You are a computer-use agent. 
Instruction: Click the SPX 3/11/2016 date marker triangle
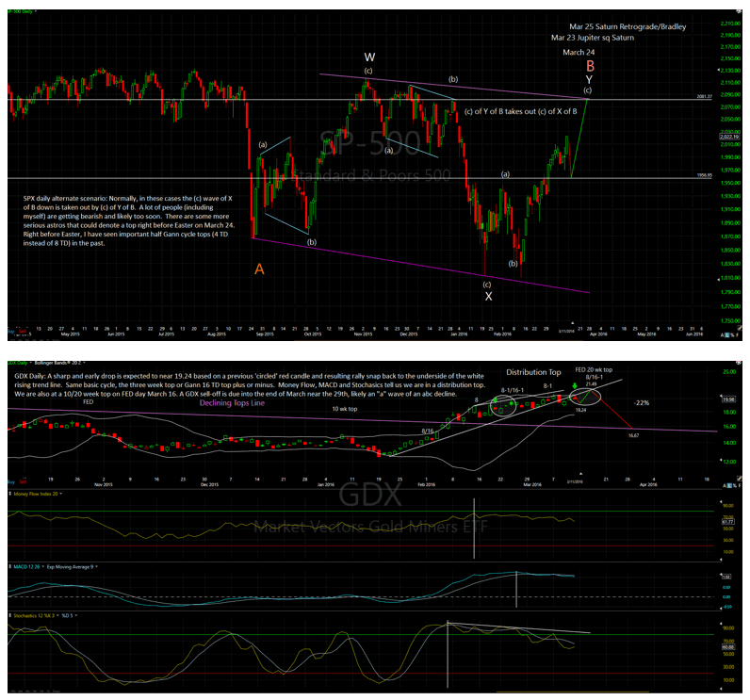pos(573,323)
